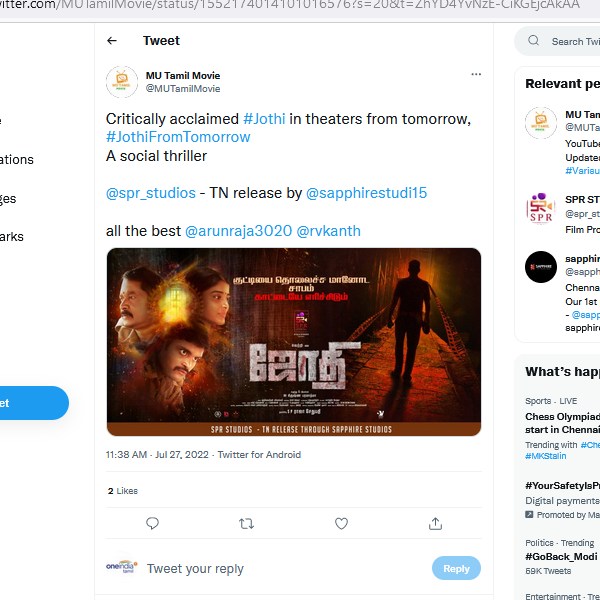Image resolution: width=600 pixels, height=600 pixels.
Task: View the 2 Likes list
Action: 123,491
